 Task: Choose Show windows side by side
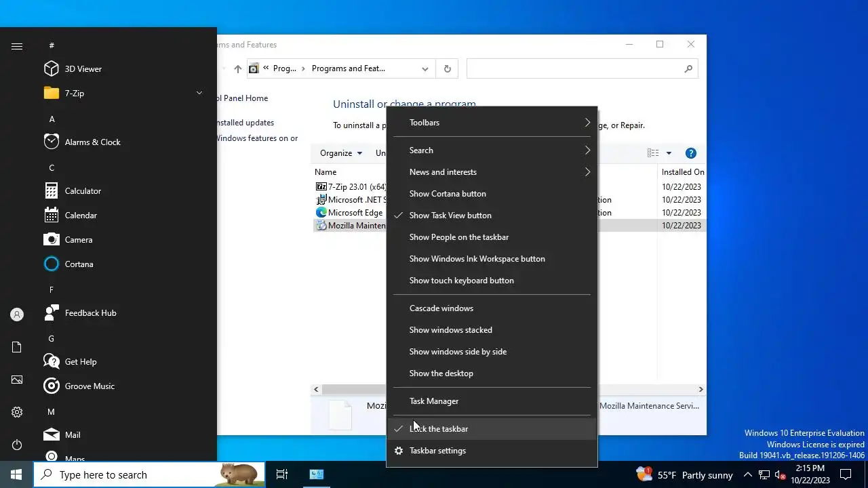pos(492,351)
